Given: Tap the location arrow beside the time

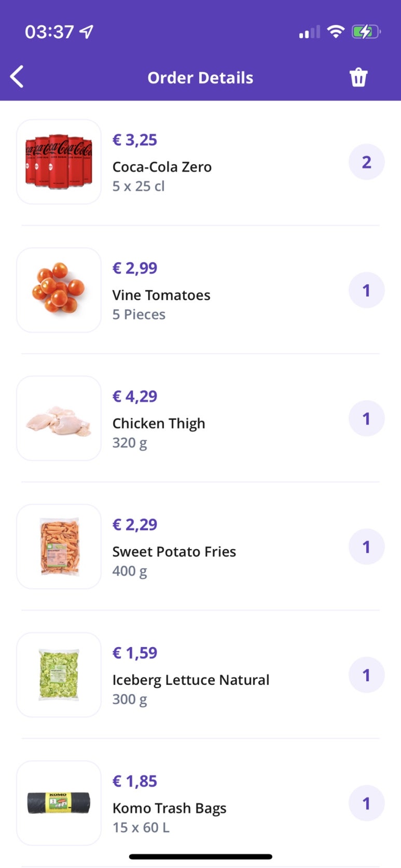Looking at the screenshot, I should pos(86,32).
